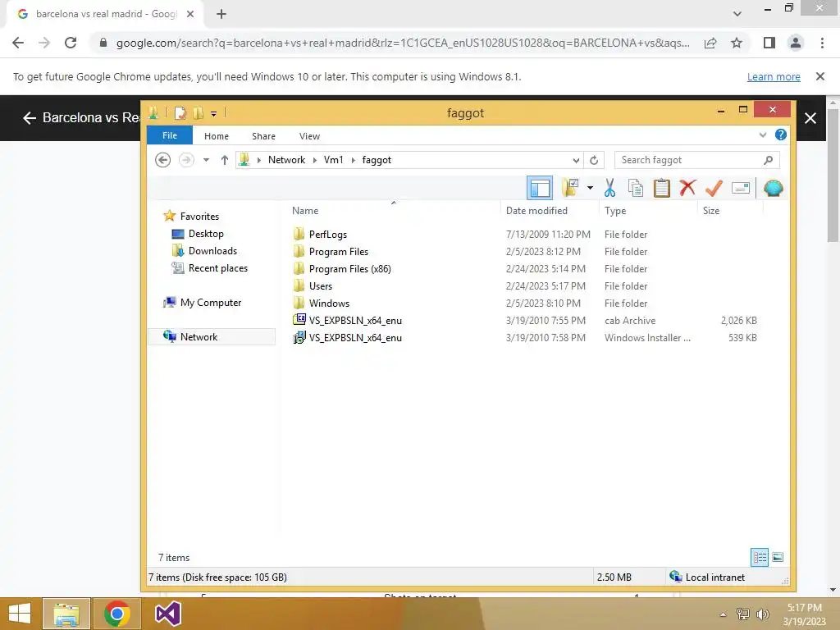840x630 pixels.
Task: Click the Copy toolbar icon
Action: point(636,188)
